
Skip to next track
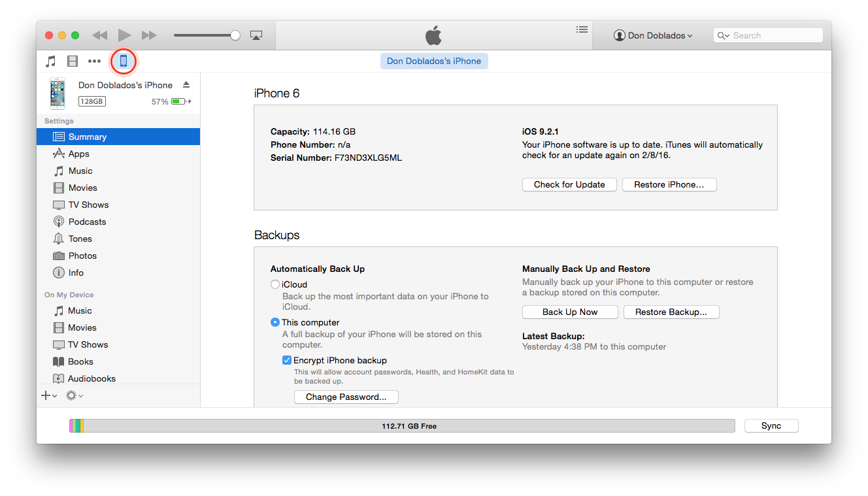coord(149,35)
